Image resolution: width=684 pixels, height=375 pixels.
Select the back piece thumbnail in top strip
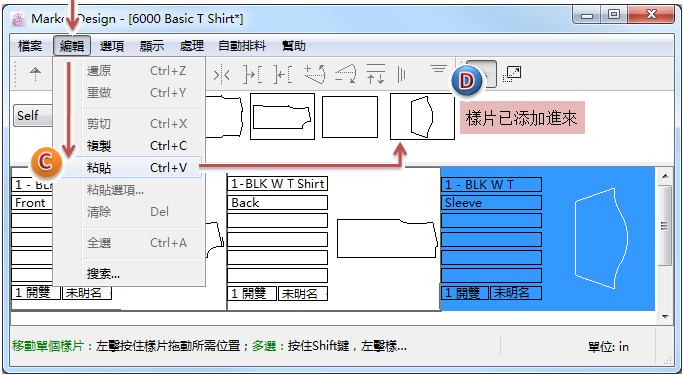point(282,116)
